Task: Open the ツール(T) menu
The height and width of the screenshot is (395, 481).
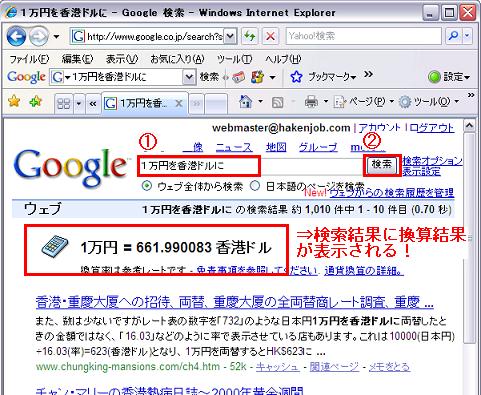Action: pos(234,59)
